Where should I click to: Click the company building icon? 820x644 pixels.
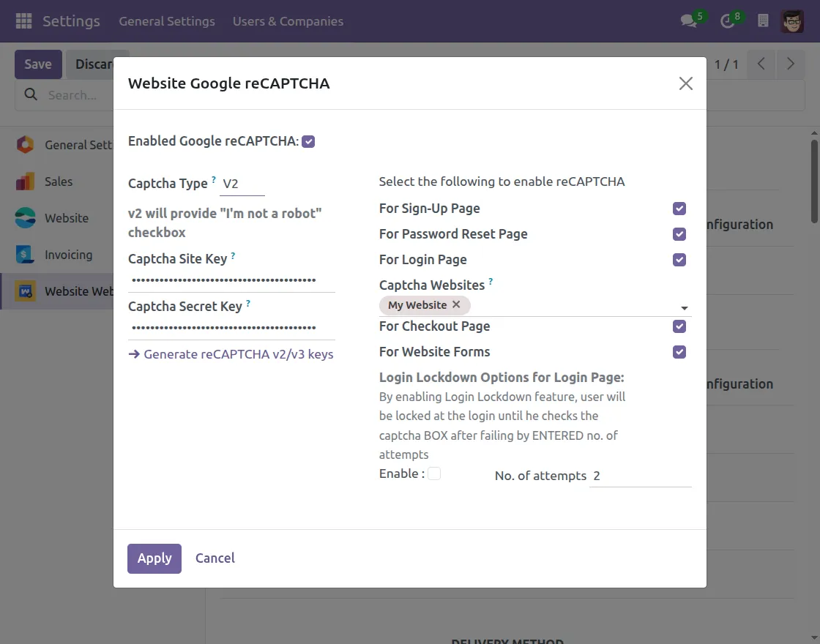pyautogui.click(x=763, y=21)
